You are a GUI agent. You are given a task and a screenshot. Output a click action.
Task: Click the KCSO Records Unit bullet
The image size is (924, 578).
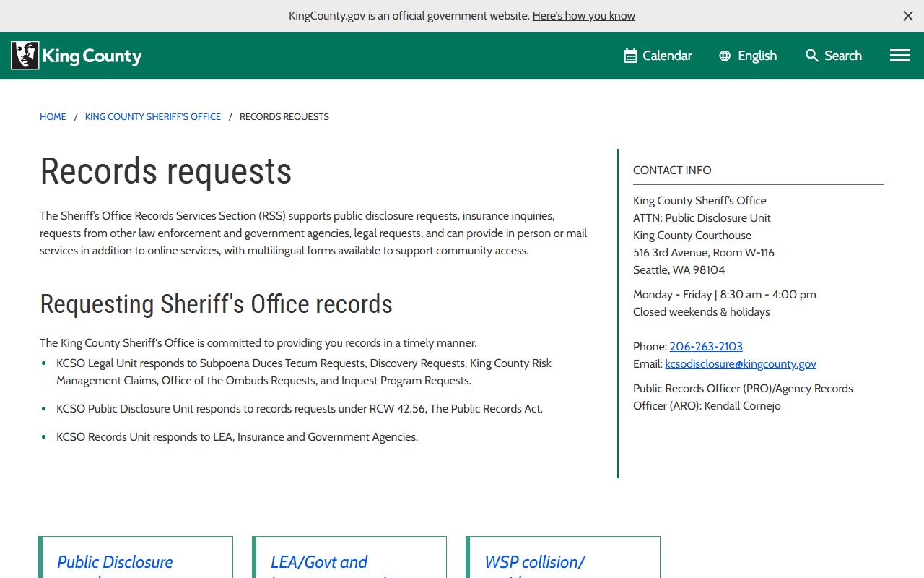point(237,437)
